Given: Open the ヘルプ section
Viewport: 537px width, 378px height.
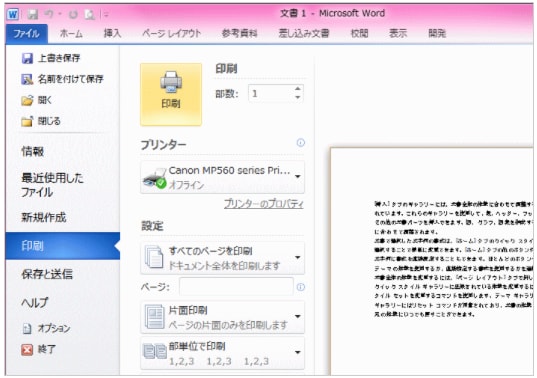Looking at the screenshot, I should (35, 302).
